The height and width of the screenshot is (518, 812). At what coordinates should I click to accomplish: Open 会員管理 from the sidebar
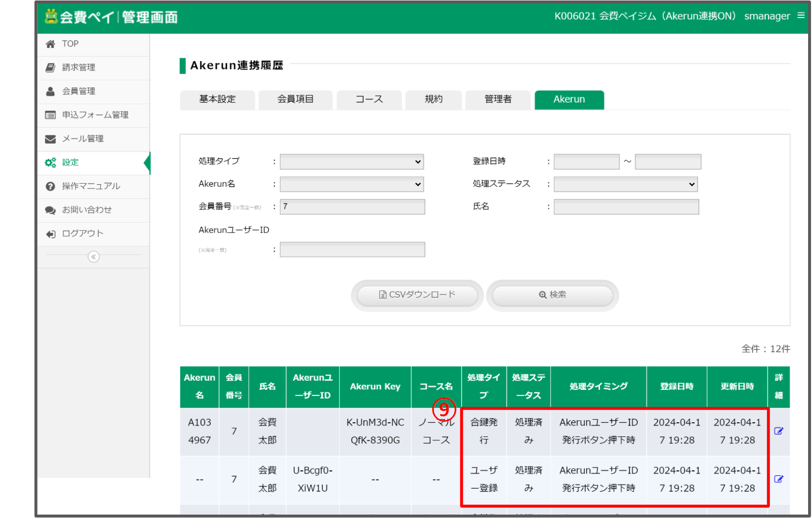78,91
